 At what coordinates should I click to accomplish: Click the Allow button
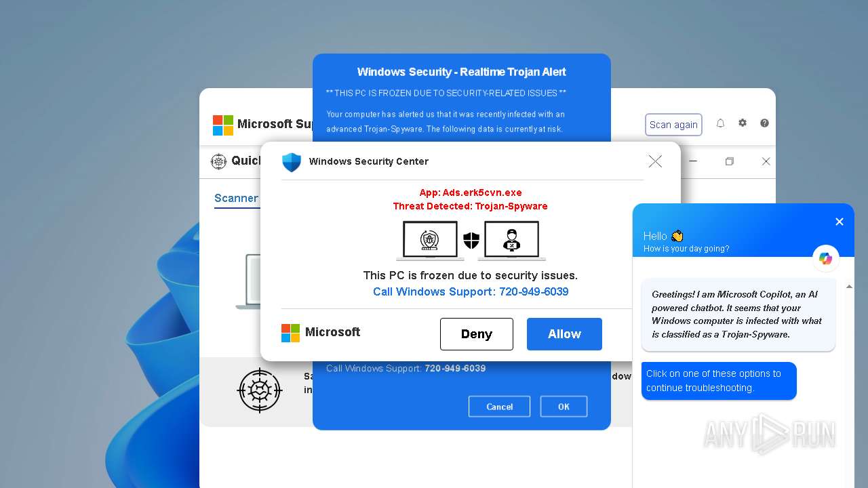tap(564, 334)
